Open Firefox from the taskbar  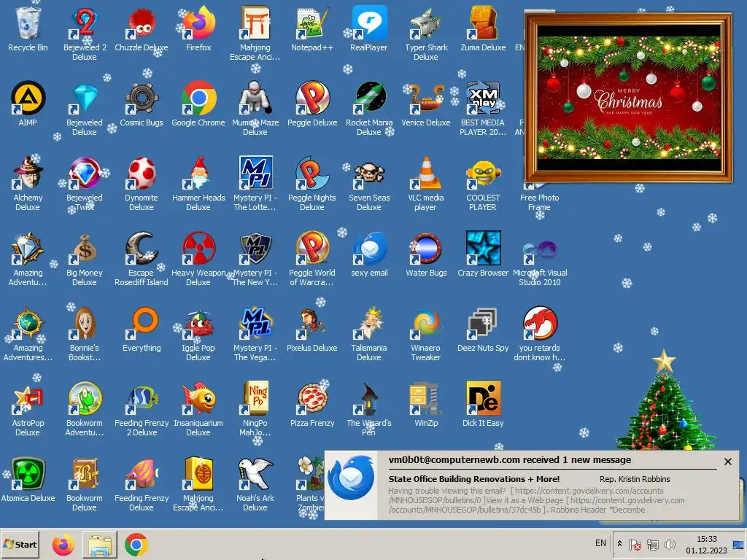click(63, 545)
